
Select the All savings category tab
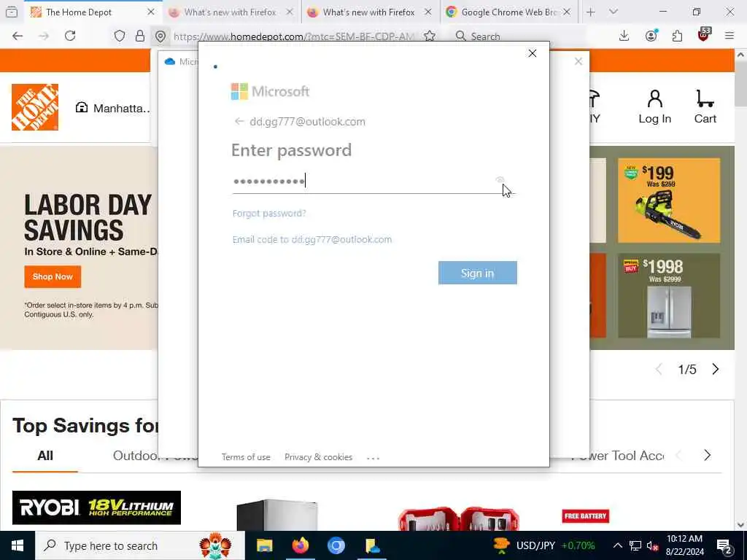click(x=45, y=456)
